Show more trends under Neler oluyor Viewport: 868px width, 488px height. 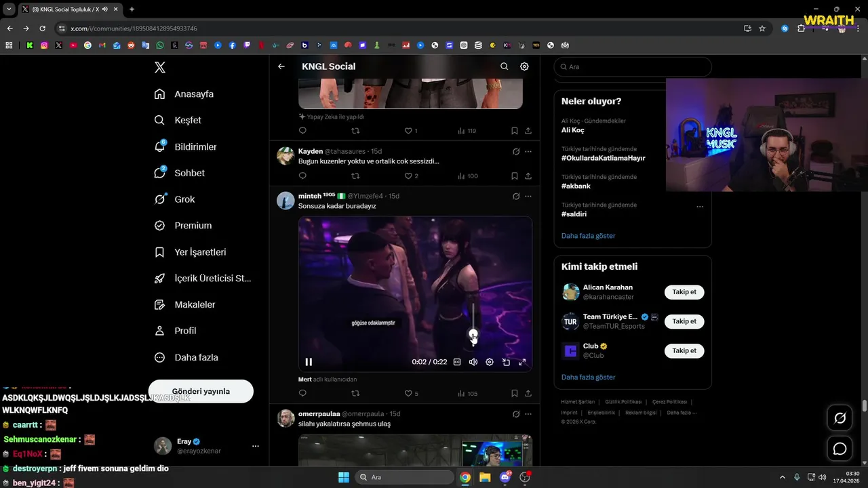(588, 236)
